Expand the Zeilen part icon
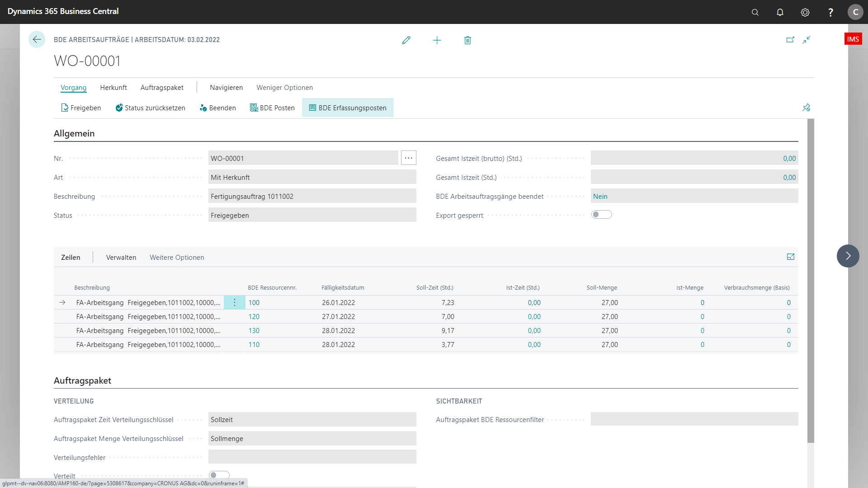This screenshot has width=868, height=488. click(x=791, y=257)
